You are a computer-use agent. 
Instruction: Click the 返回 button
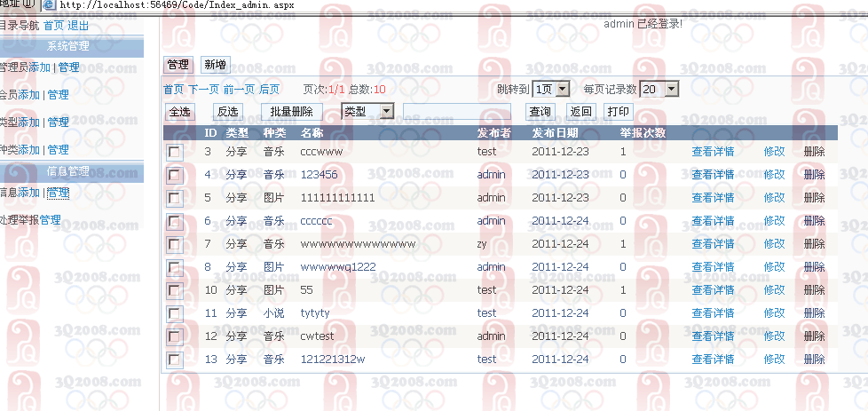(580, 112)
